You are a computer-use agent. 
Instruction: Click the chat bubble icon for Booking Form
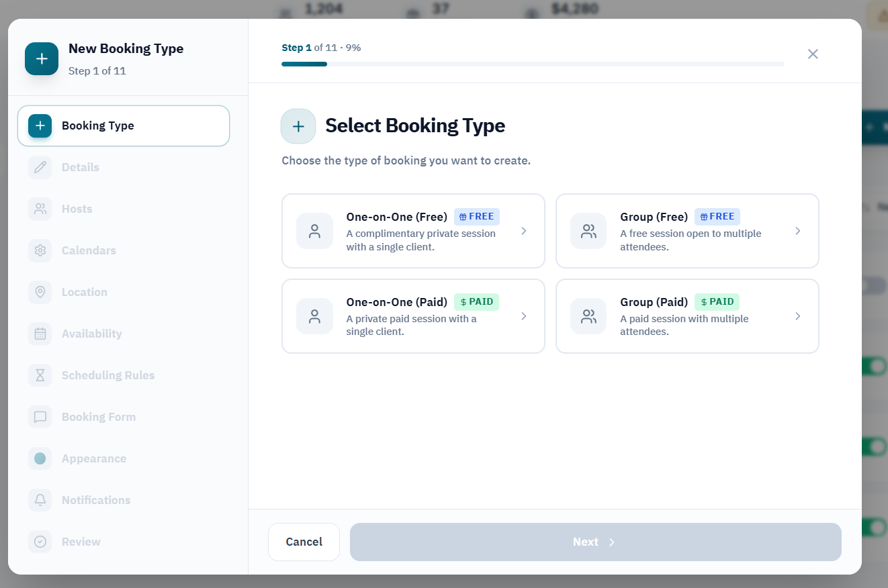(40, 417)
